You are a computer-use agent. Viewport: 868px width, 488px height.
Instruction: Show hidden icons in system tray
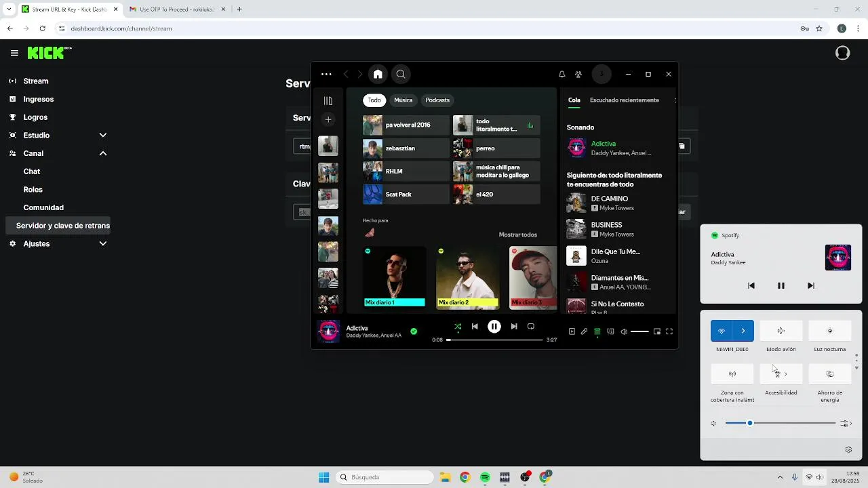tap(780, 477)
